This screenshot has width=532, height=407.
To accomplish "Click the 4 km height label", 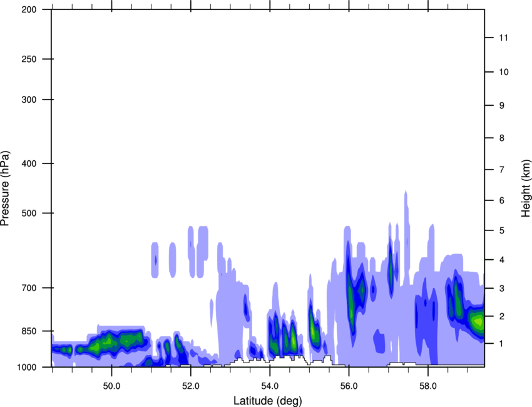I will click(x=502, y=260).
